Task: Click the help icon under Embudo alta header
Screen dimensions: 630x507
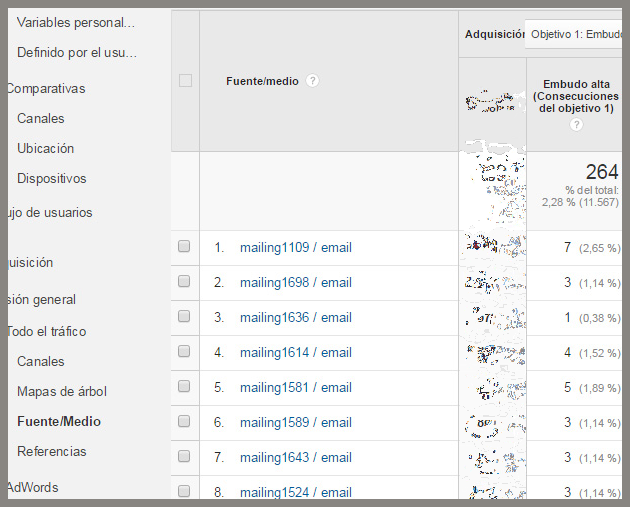Action: 575,125
